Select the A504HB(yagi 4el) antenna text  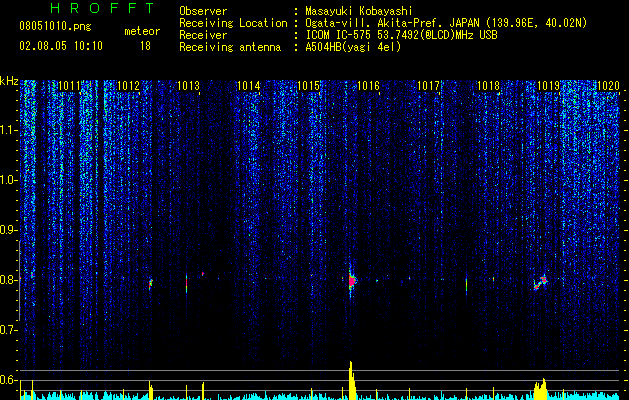tap(353, 47)
